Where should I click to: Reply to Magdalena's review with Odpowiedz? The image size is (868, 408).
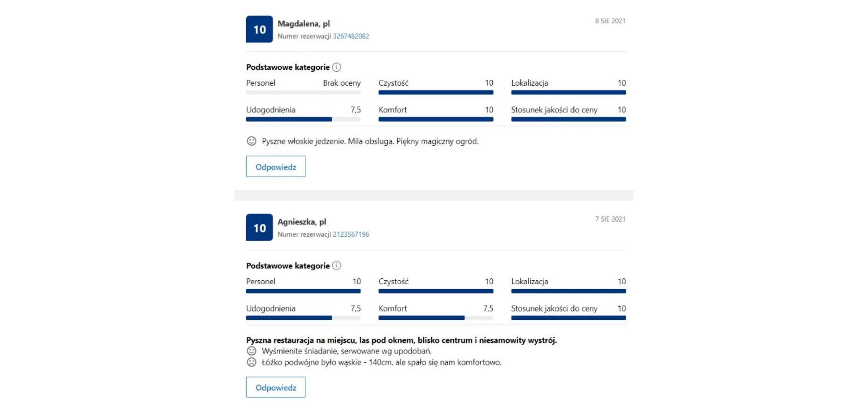(x=275, y=166)
